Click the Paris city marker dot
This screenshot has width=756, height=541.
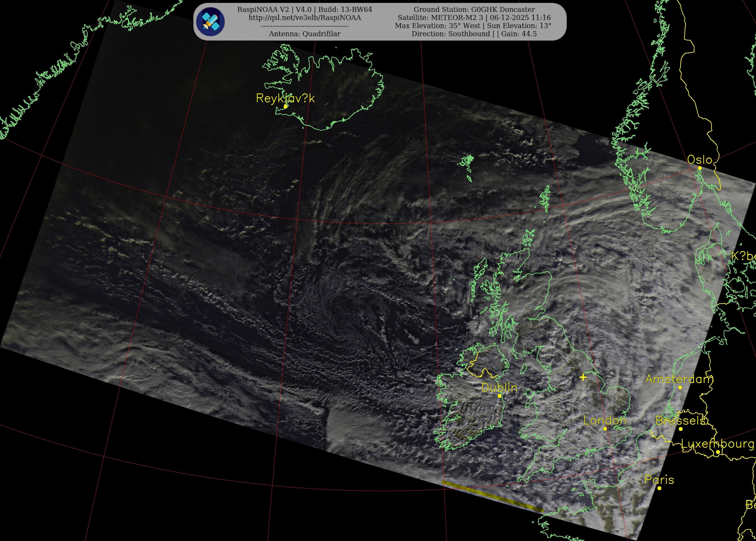659,488
